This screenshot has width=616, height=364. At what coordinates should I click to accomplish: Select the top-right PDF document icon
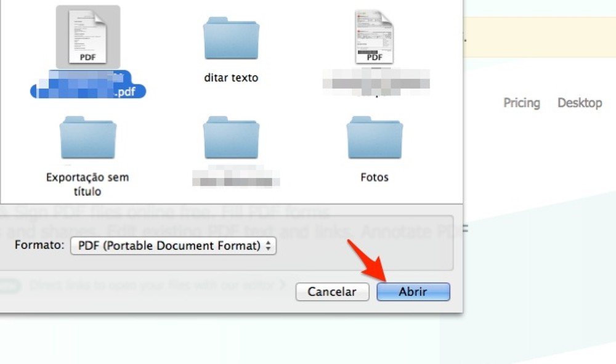(x=375, y=37)
